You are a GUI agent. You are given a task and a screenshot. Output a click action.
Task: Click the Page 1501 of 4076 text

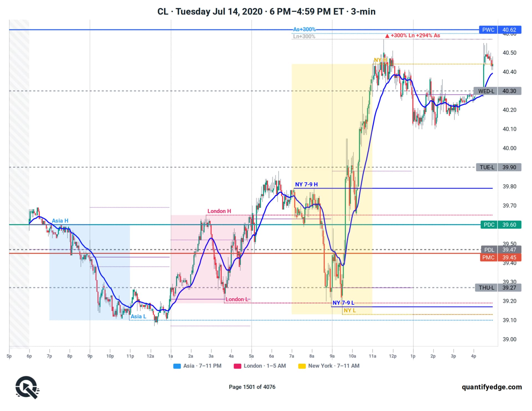point(252,387)
